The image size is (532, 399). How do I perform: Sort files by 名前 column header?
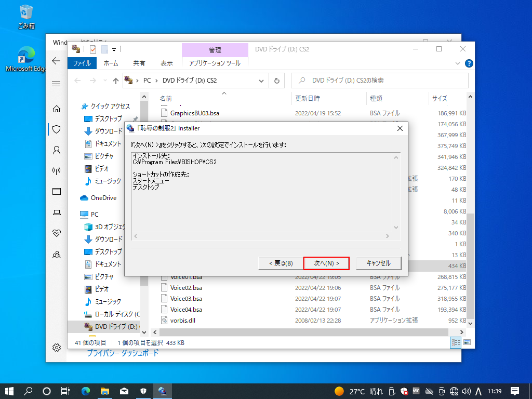[166, 98]
